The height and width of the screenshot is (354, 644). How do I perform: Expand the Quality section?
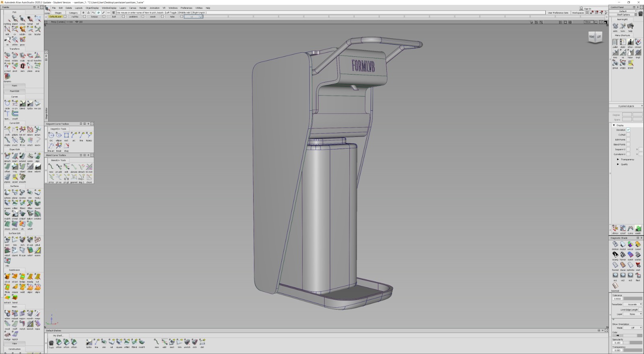618,164
